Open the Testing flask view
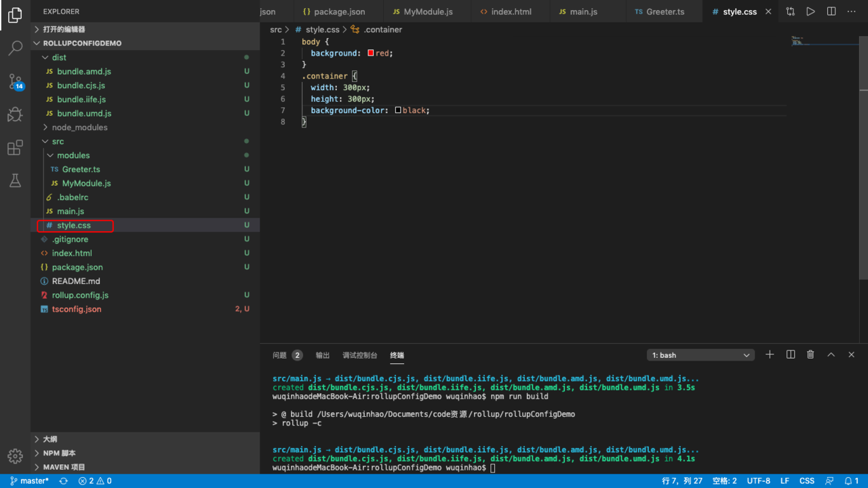This screenshot has width=868, height=488. click(x=15, y=180)
